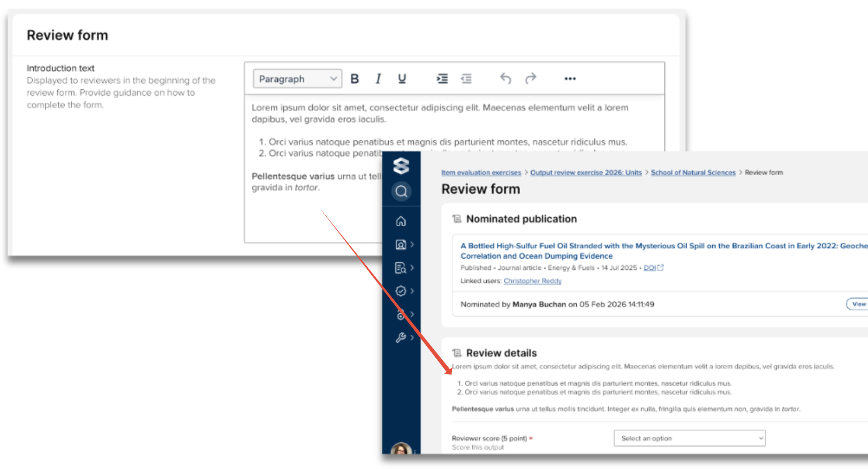Click the wrench tools sidebar icon
Viewport: 868px width, 469px height.
(x=401, y=337)
